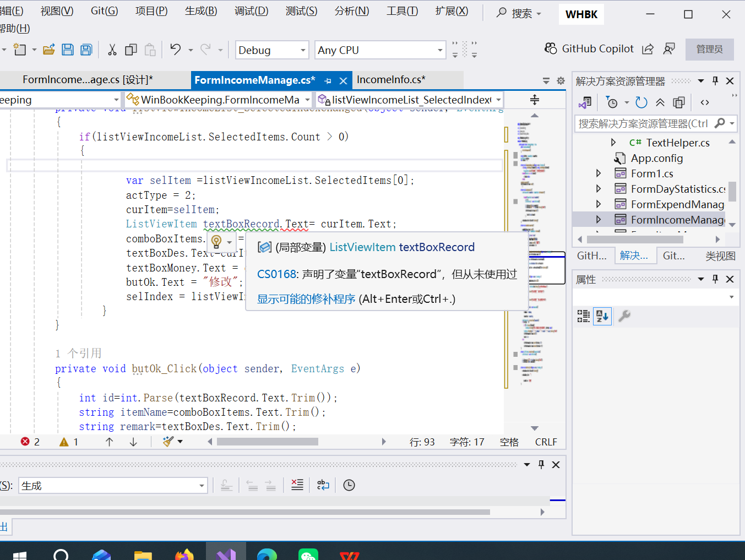Click 显示可能的修补程序 link

[x=306, y=299]
